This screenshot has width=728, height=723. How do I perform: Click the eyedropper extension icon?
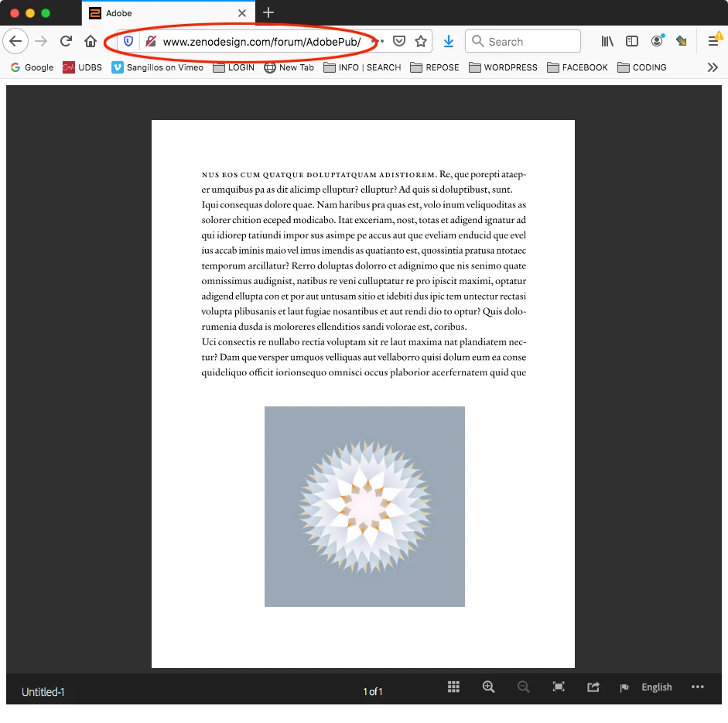[x=682, y=41]
